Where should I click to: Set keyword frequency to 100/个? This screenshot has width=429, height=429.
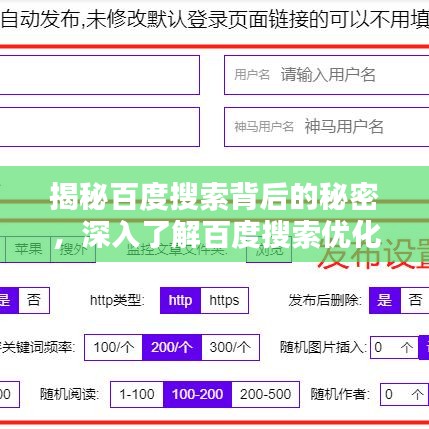[113, 347]
